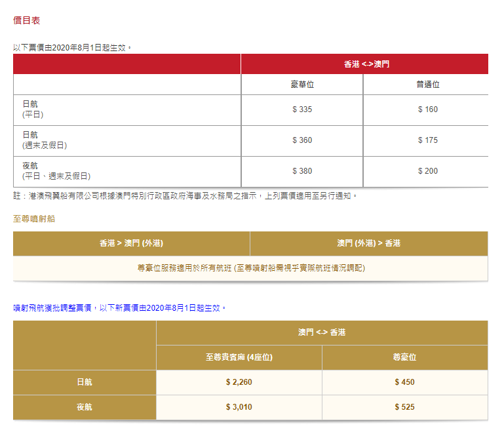This screenshot has width=504, height=434.
Task: Select the 至尊貴賓廂 (4座位) column header
Action: click(x=239, y=357)
